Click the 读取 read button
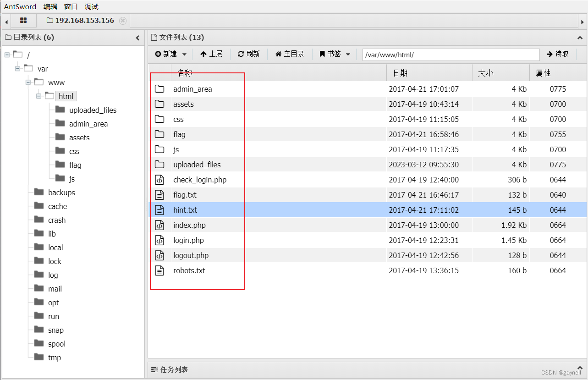588x380 pixels. tap(558, 54)
